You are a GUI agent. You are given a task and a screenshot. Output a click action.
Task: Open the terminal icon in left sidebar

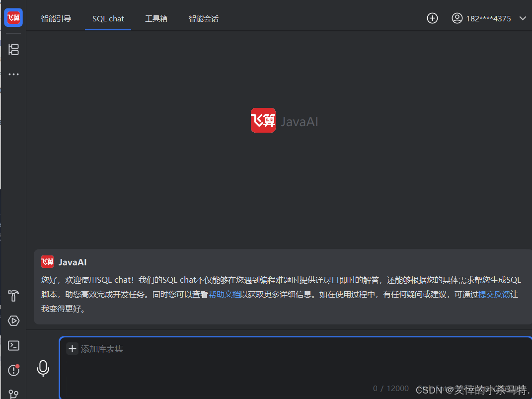[13, 345]
